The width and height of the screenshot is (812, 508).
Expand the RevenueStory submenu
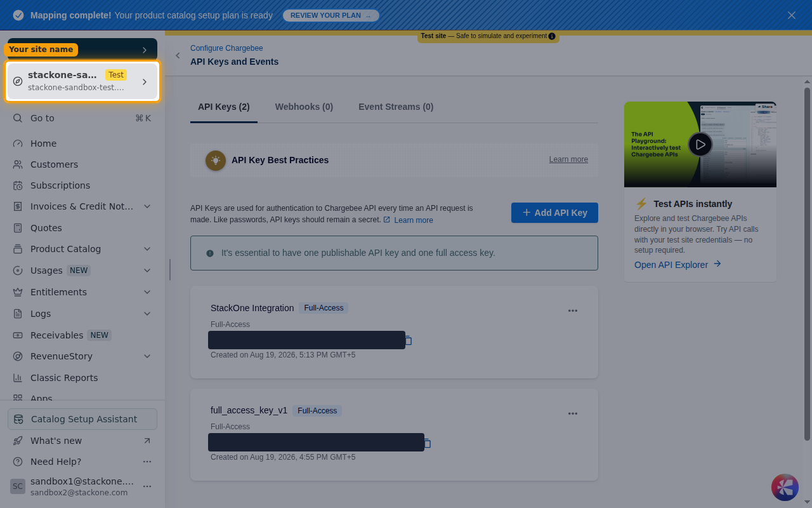(x=147, y=356)
